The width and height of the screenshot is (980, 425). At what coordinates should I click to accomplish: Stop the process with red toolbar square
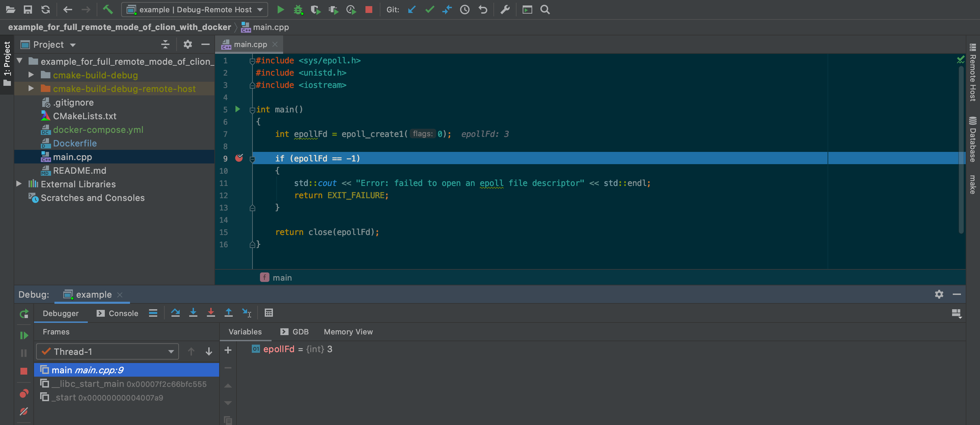pos(368,10)
